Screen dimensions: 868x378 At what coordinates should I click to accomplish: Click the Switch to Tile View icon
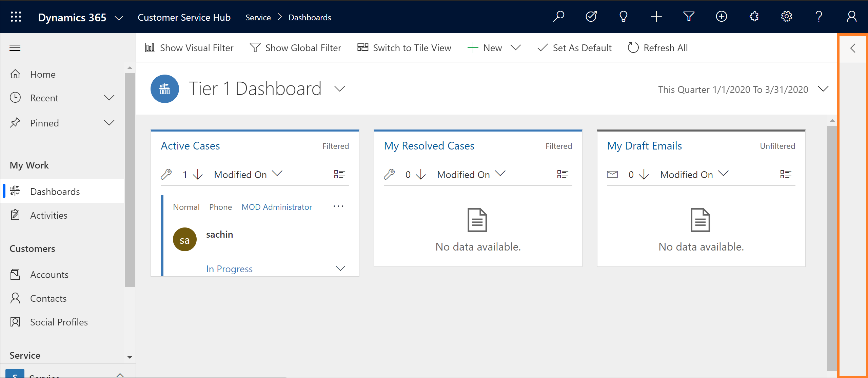[362, 47]
